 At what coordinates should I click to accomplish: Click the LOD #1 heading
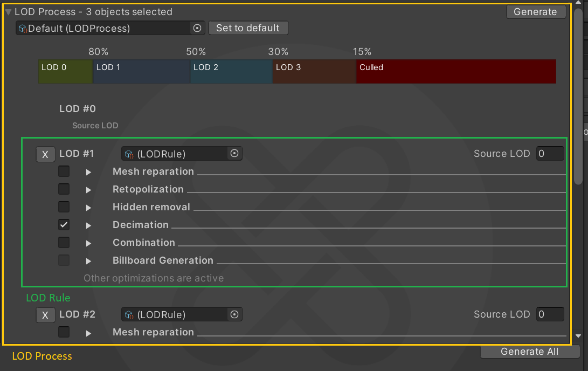pos(77,154)
